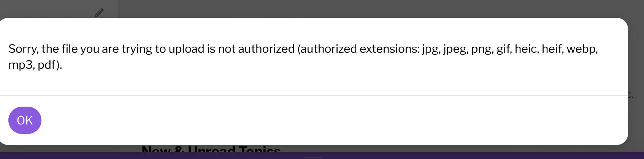Click the partially hidden New & Unread Topics heading
This screenshot has width=644, height=159.
(211, 149)
